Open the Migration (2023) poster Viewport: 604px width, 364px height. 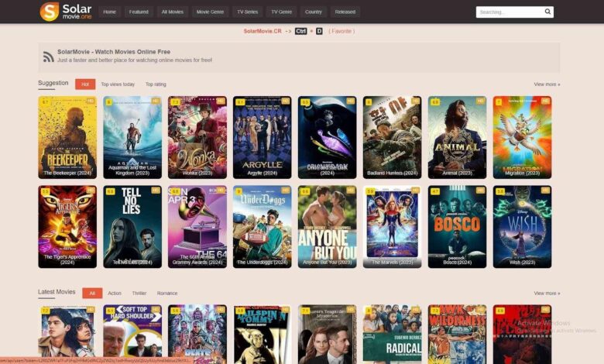523,137
